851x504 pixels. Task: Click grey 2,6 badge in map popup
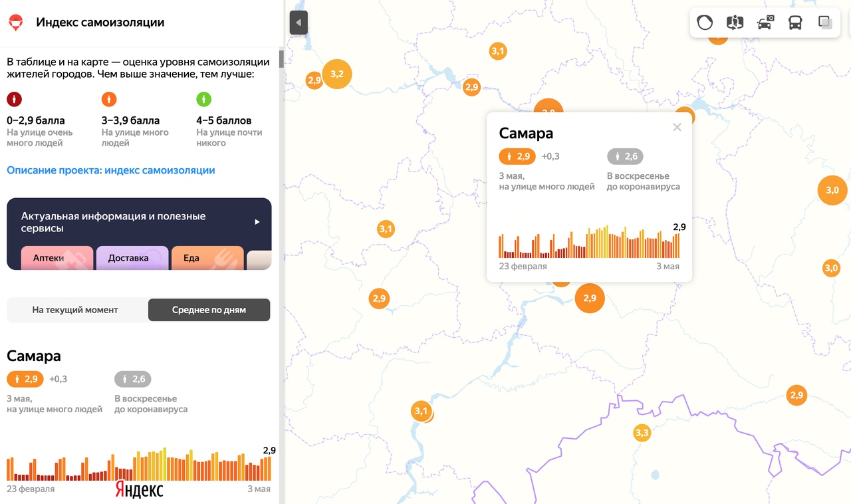tap(625, 156)
